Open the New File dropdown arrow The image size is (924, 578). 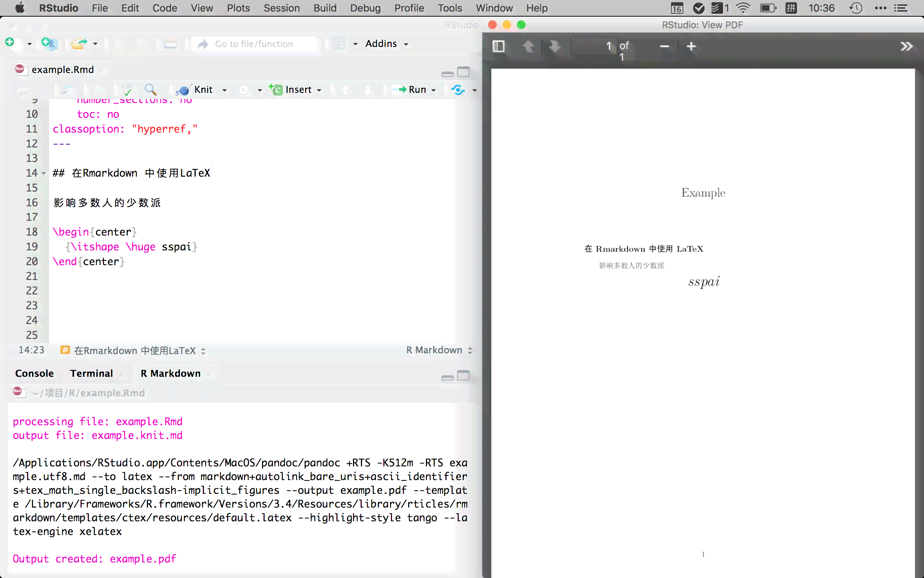(x=29, y=44)
